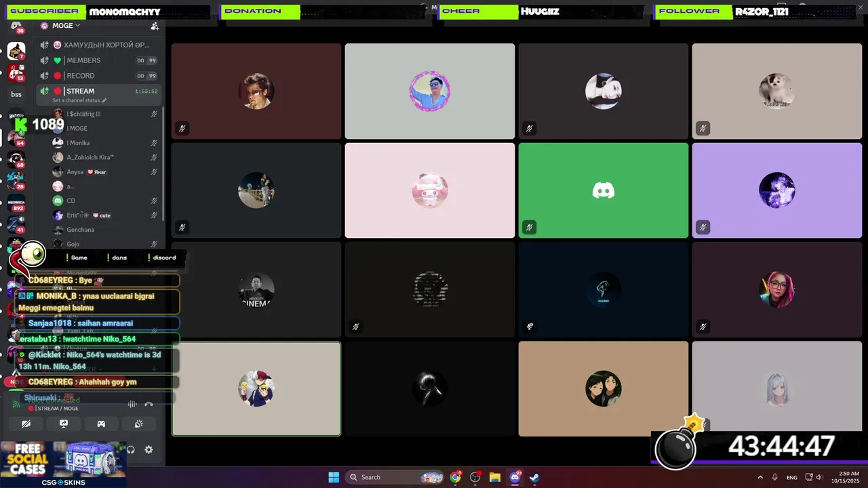This screenshot has height=488, width=868.
Task: Click the invite members icon beside MOGE
Action: click(x=155, y=26)
